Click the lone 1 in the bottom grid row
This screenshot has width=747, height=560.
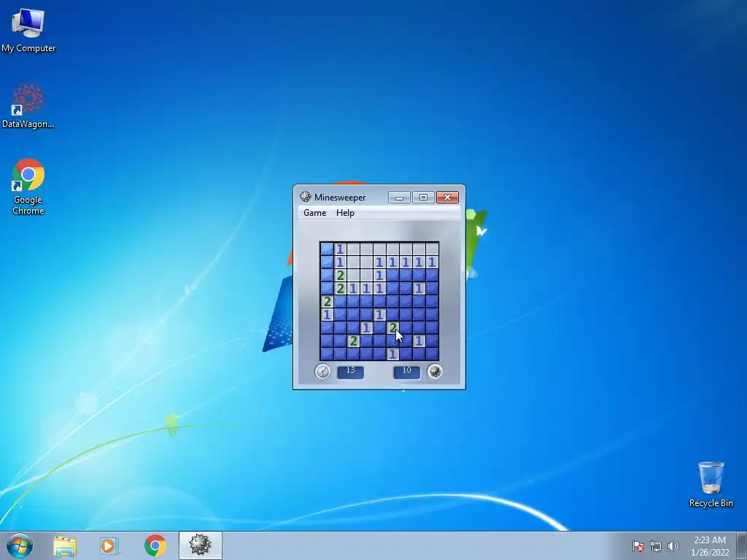392,354
